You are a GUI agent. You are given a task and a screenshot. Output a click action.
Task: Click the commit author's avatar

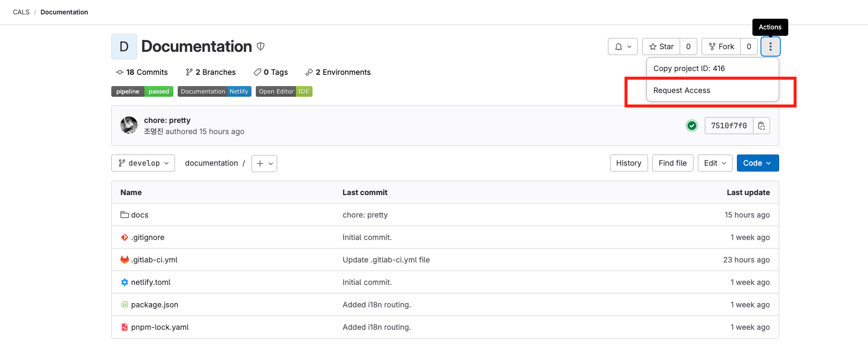(129, 126)
